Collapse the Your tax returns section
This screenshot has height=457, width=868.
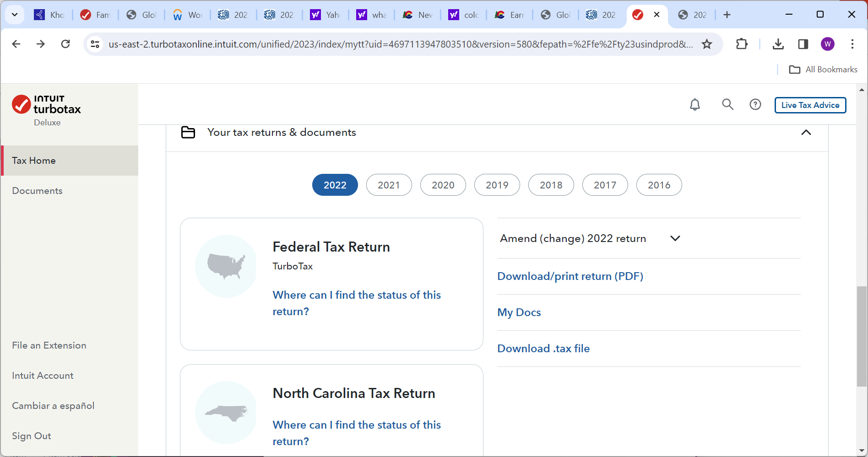pyautogui.click(x=806, y=133)
